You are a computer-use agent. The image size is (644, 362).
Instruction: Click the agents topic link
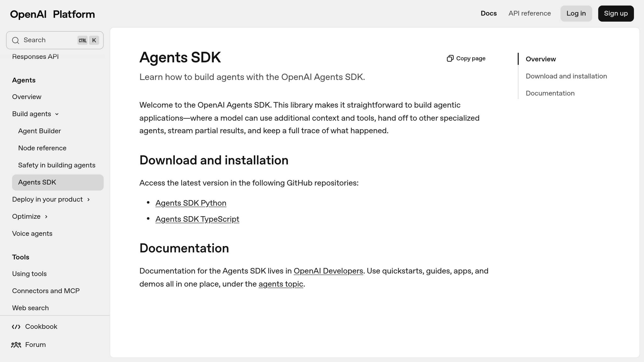[281, 284]
